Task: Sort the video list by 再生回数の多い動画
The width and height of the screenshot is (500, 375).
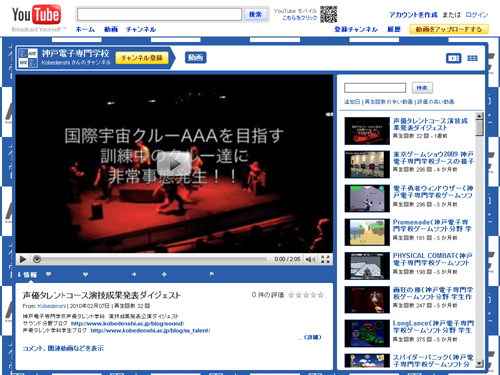Action: click(389, 102)
